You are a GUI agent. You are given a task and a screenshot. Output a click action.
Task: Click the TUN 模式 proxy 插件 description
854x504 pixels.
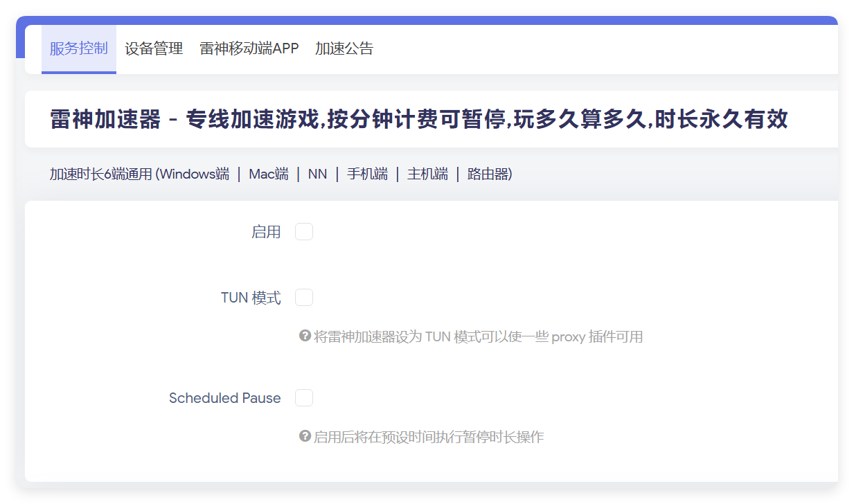click(x=478, y=337)
